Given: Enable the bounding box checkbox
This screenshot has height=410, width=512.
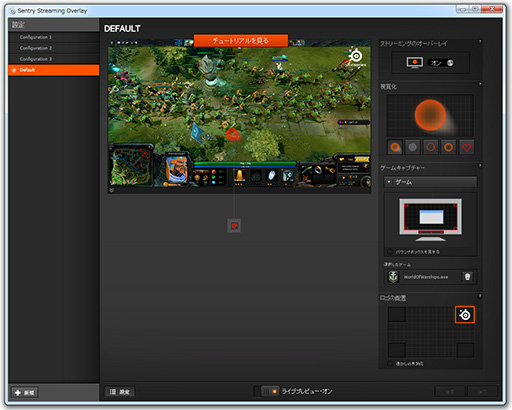Looking at the screenshot, I should 390,251.
